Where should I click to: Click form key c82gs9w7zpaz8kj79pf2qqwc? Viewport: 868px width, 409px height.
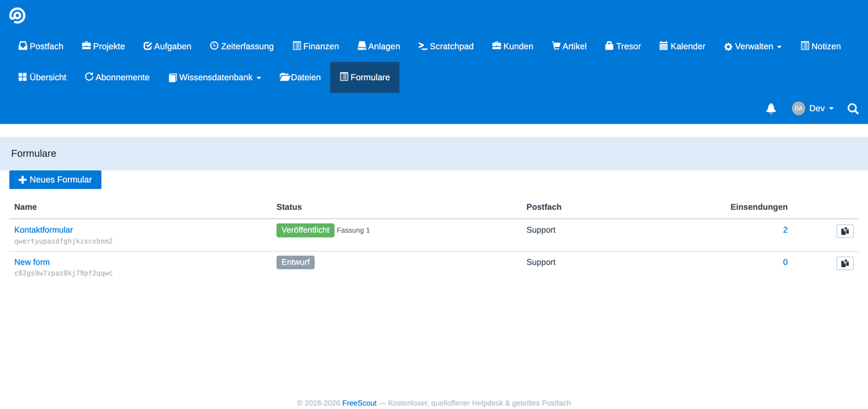pyautogui.click(x=64, y=273)
